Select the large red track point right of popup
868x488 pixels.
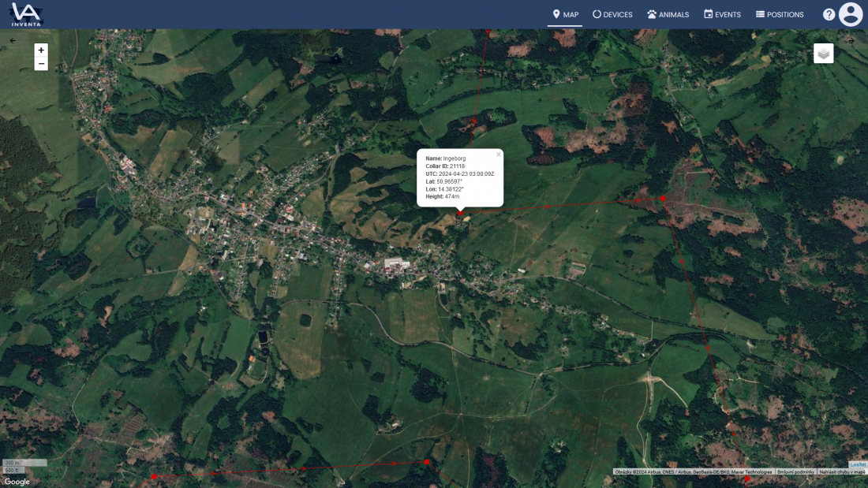(663, 199)
